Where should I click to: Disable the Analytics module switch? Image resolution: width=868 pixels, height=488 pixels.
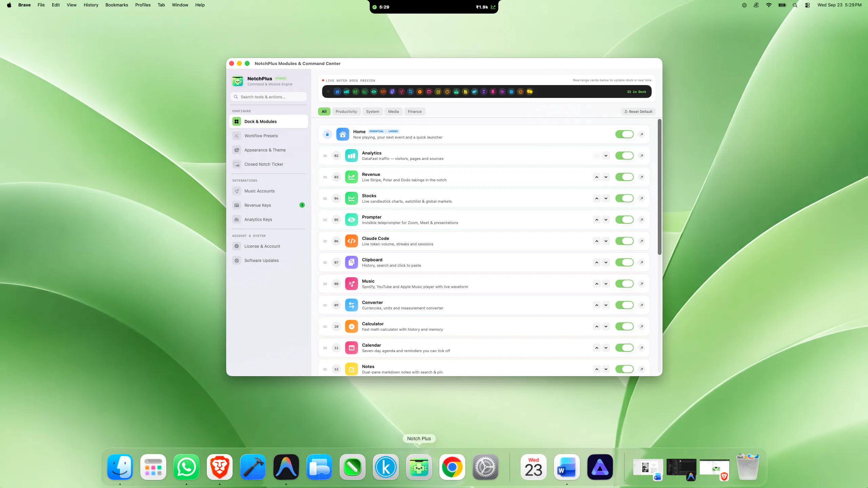pos(624,156)
